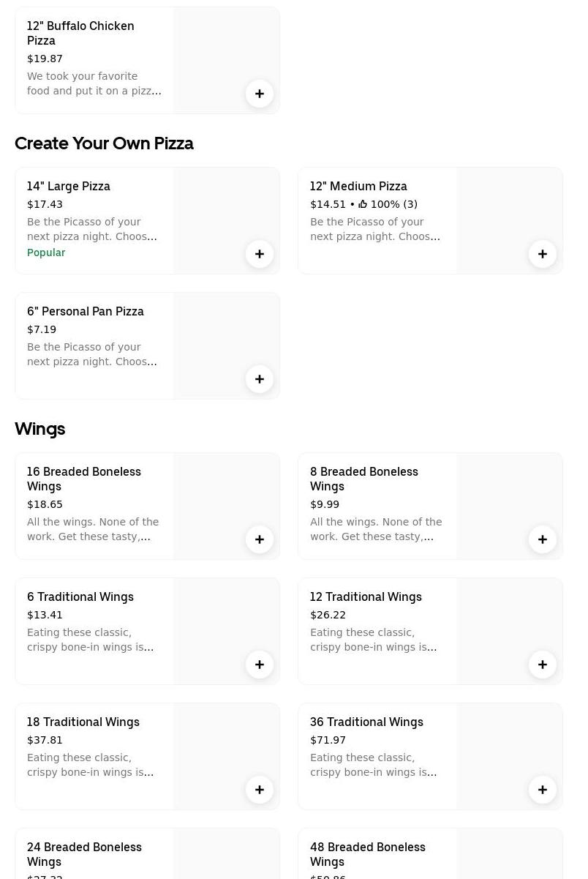The height and width of the screenshot is (879, 588).
Task: Click the 12" Medium Pizza thumbs-up rating
Action: tap(388, 204)
